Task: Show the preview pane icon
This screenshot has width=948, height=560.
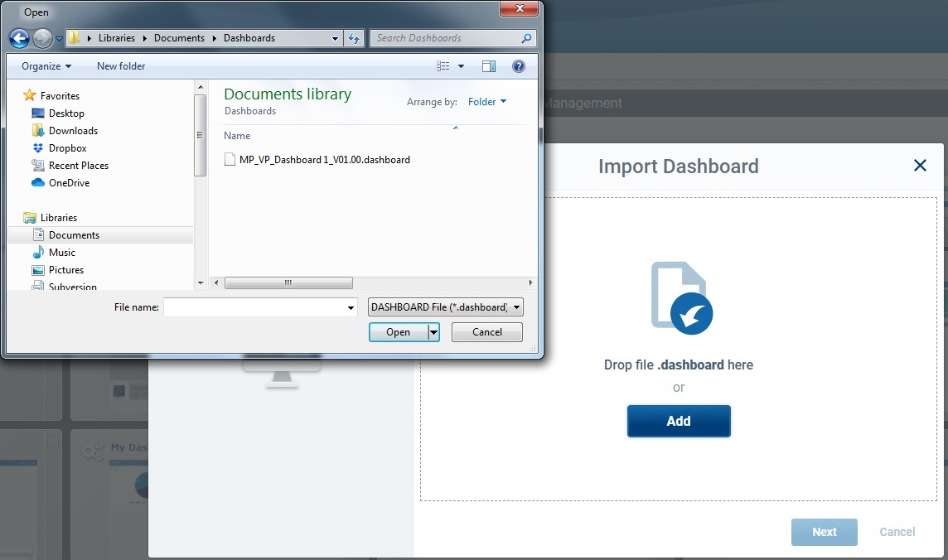Action: 489,65
